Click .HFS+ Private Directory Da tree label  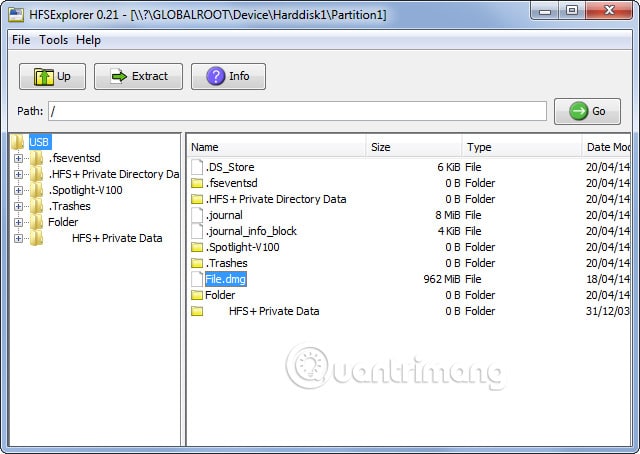pyautogui.click(x=114, y=174)
